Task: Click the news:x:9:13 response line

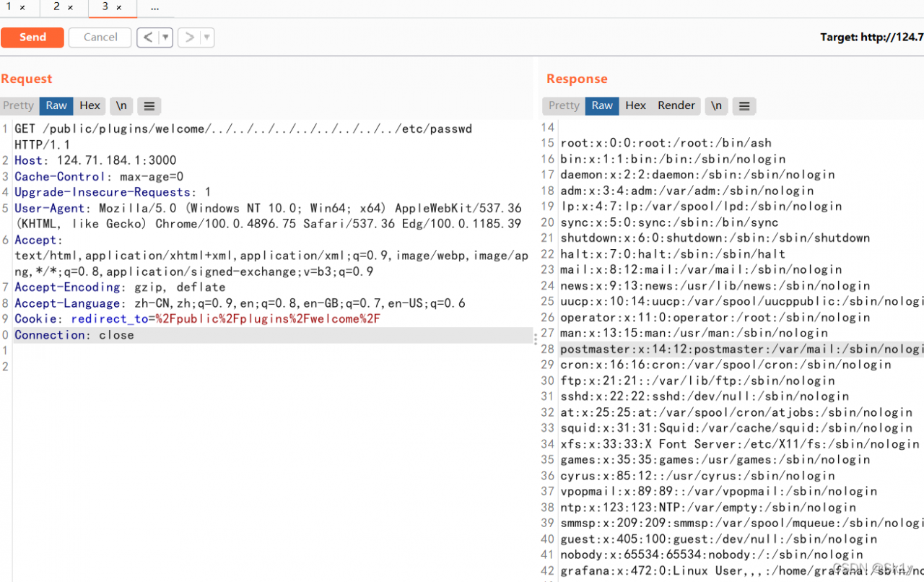Action: pos(715,286)
